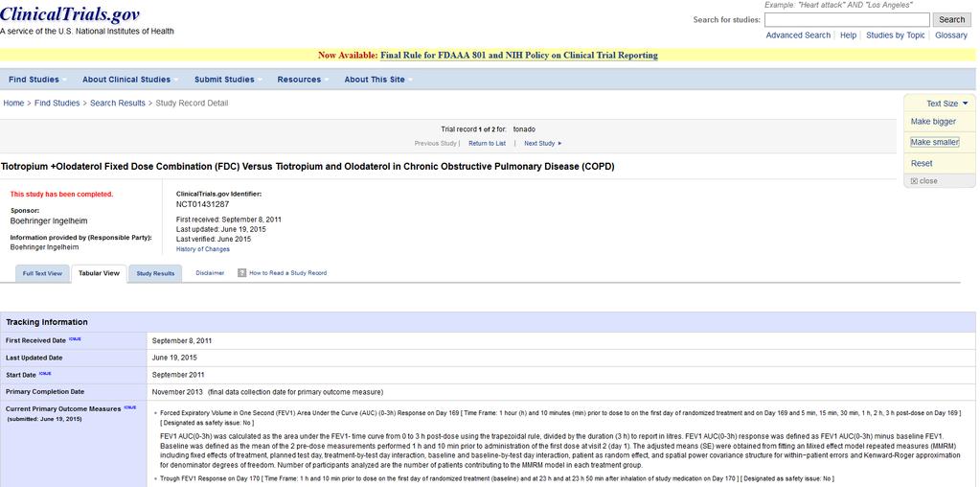
Task: Click the 'November 2013' primary completion date
Action: 177,392
